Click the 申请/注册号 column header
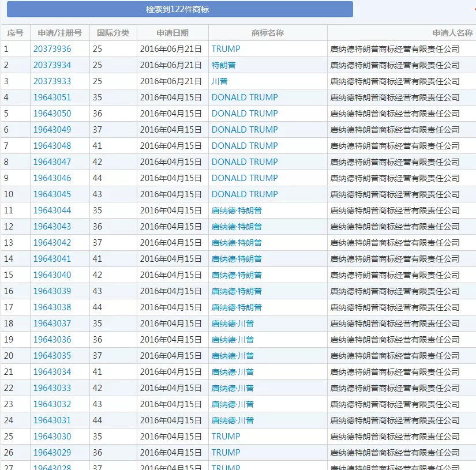Viewport: 476px width, 470px height. (x=59, y=33)
